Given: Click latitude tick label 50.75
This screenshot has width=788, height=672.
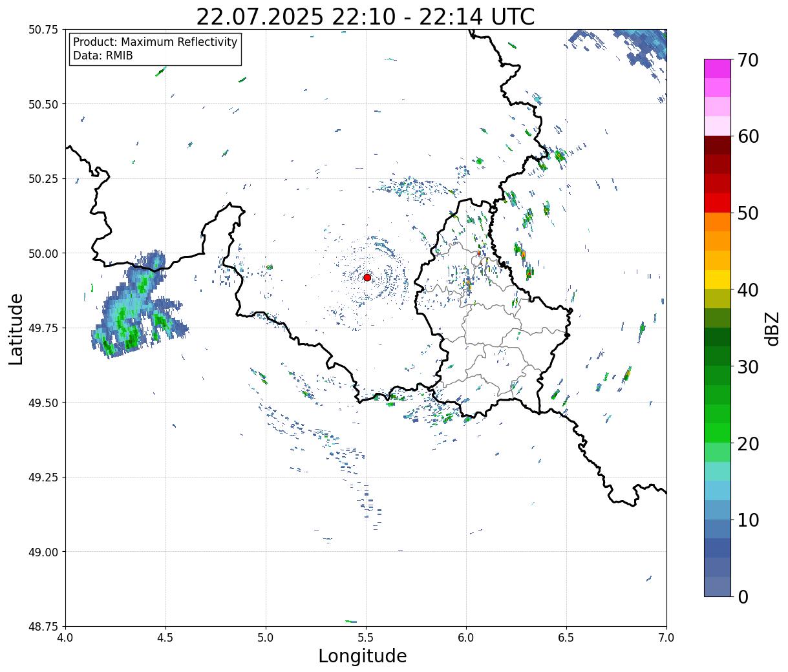Looking at the screenshot, I should (43, 30).
